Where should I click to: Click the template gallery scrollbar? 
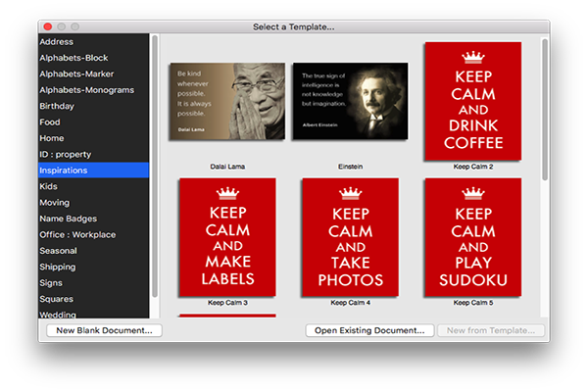tap(545, 110)
